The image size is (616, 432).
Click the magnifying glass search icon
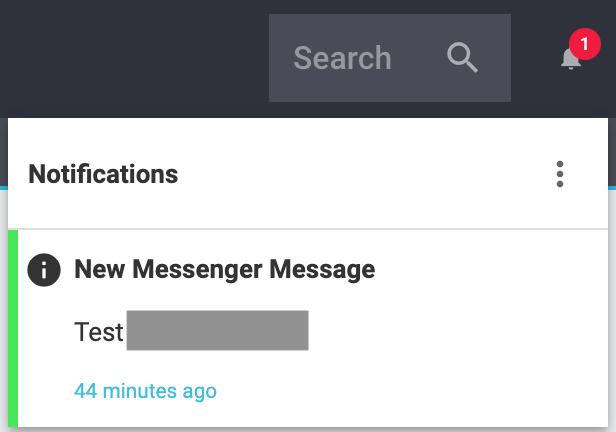point(462,58)
